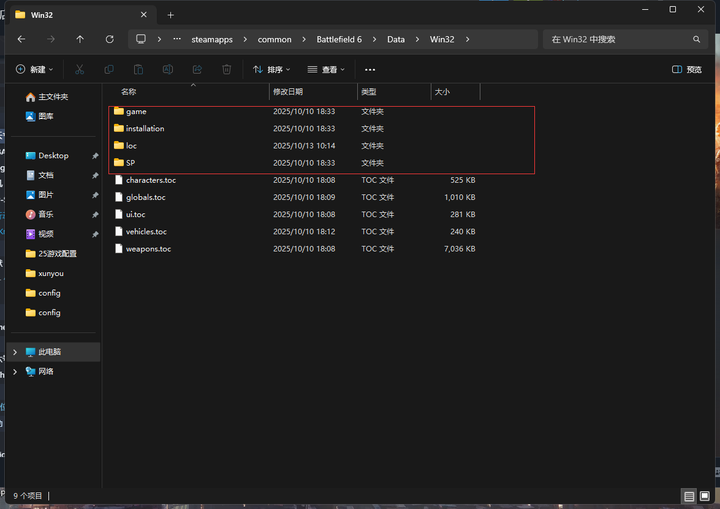Open the Desktop quick access folder

click(x=53, y=156)
